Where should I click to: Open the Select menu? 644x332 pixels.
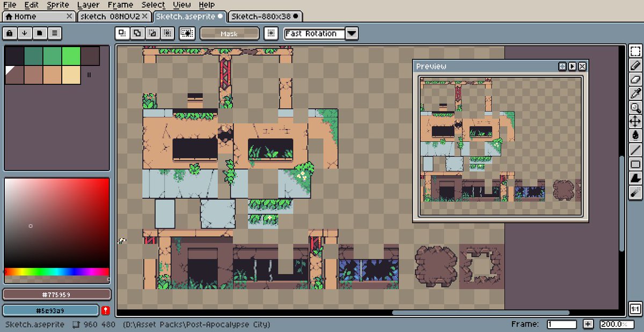click(x=153, y=5)
